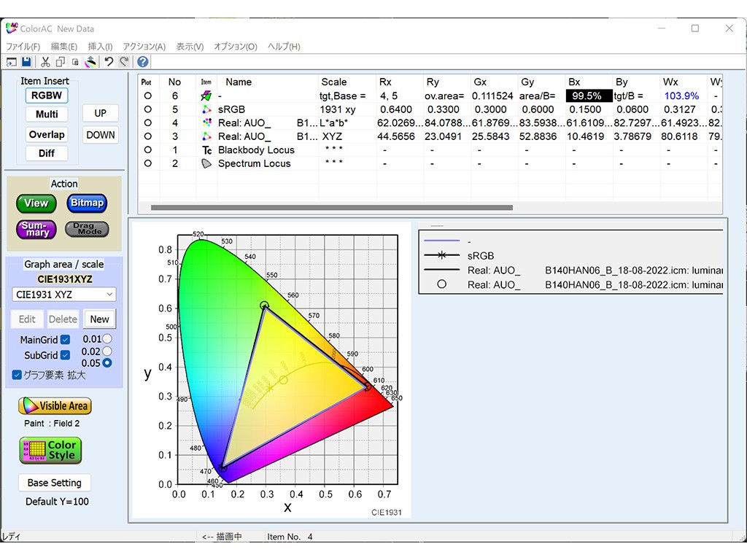
Task: Click the Overlap item insert button
Action: [x=47, y=134]
